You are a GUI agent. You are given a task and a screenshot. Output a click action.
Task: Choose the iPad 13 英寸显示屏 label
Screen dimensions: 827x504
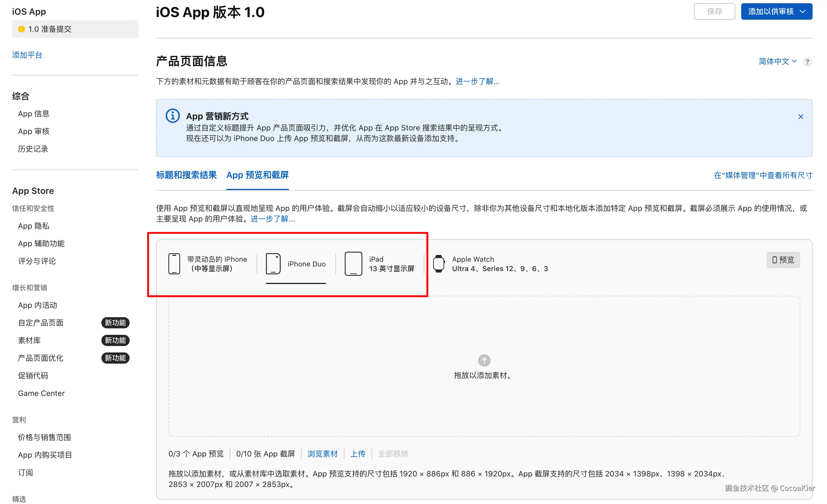click(x=391, y=264)
